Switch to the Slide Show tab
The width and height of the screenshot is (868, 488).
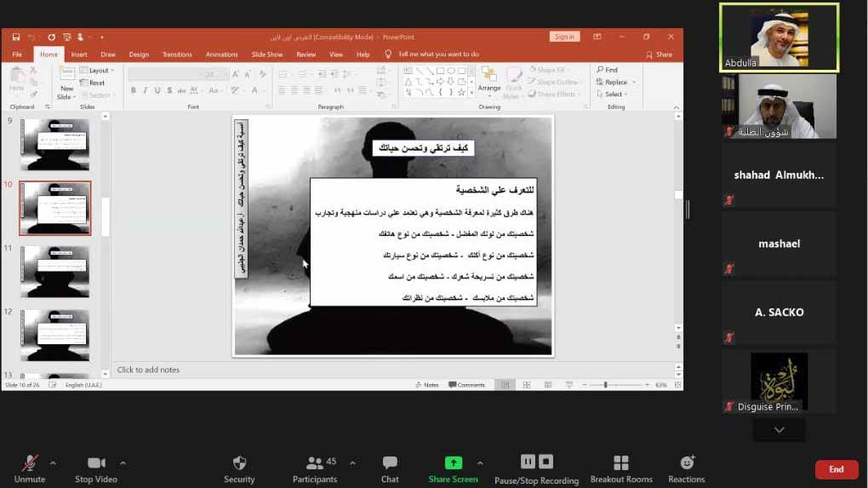click(267, 55)
